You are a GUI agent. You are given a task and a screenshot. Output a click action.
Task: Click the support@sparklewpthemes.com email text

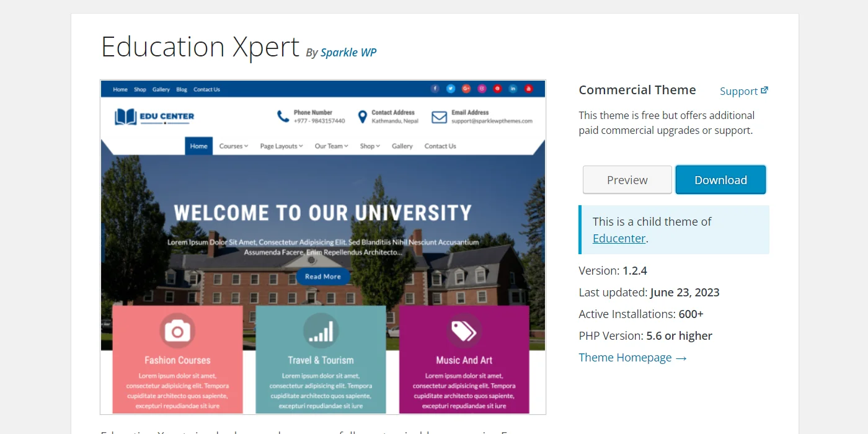(492, 121)
